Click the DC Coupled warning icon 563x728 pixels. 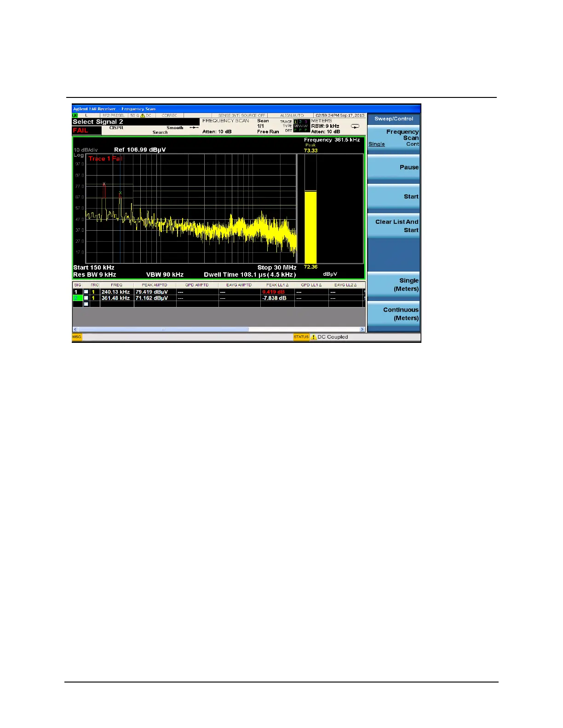(314, 337)
